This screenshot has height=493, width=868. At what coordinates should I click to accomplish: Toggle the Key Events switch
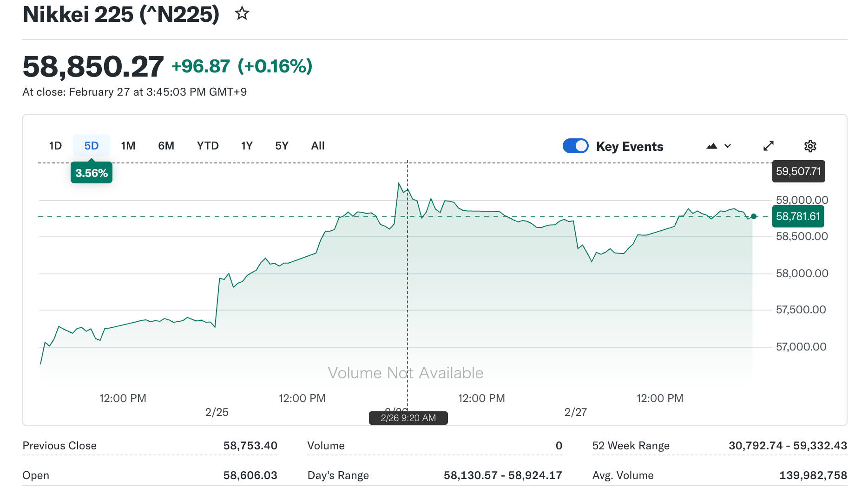click(575, 146)
